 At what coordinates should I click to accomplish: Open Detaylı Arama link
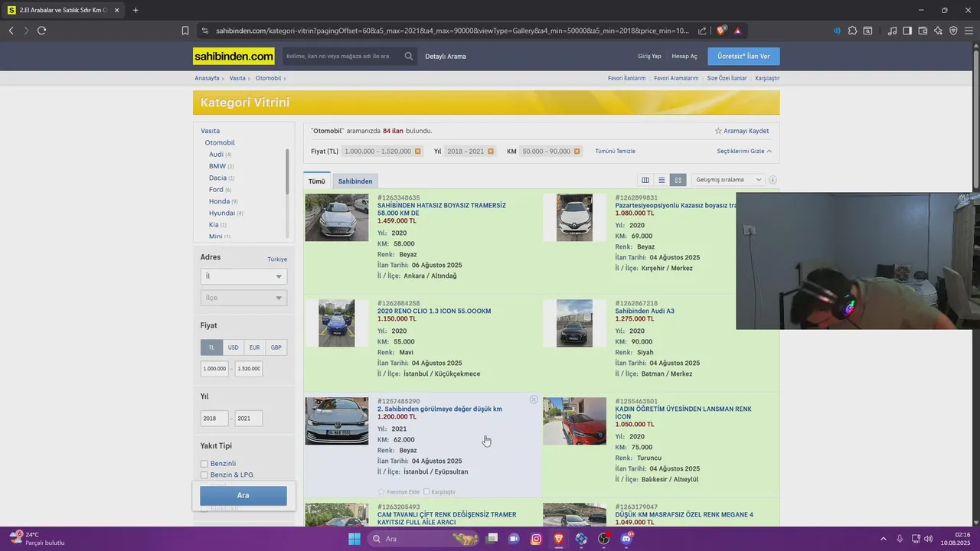pyautogui.click(x=446, y=56)
